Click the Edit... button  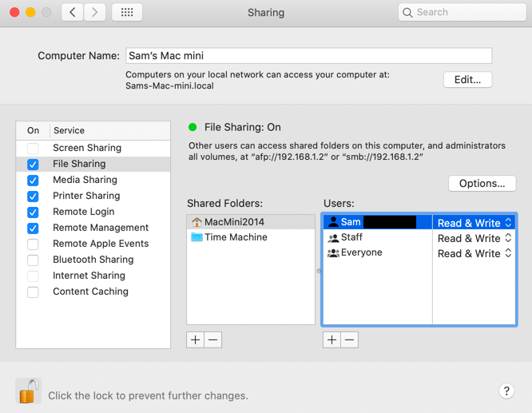click(467, 80)
